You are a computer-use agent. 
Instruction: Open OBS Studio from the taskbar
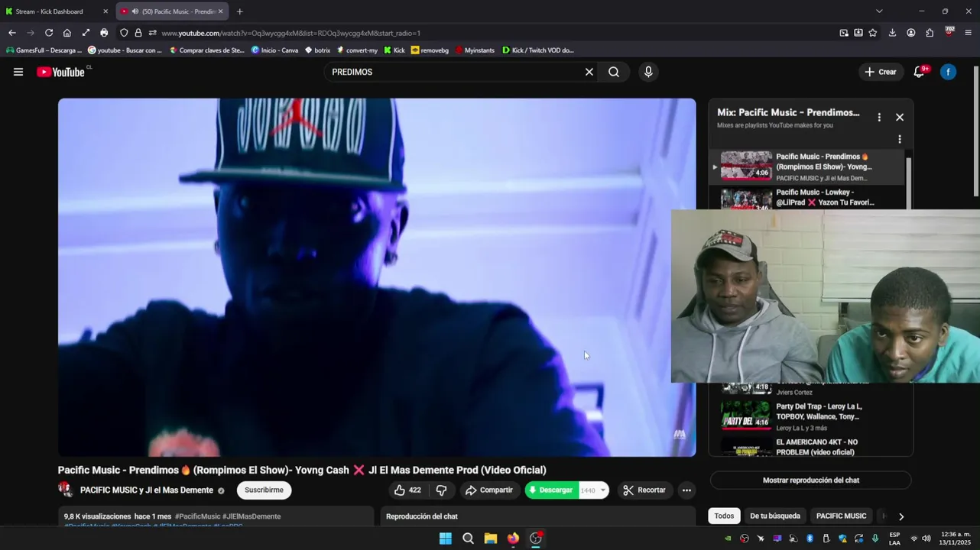click(536, 539)
